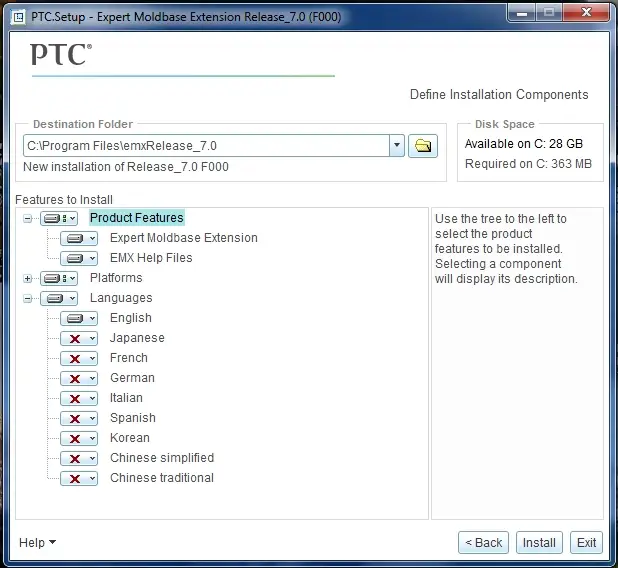Expand the Platforms tree node
This screenshot has width=618, height=568.
pyautogui.click(x=27, y=279)
